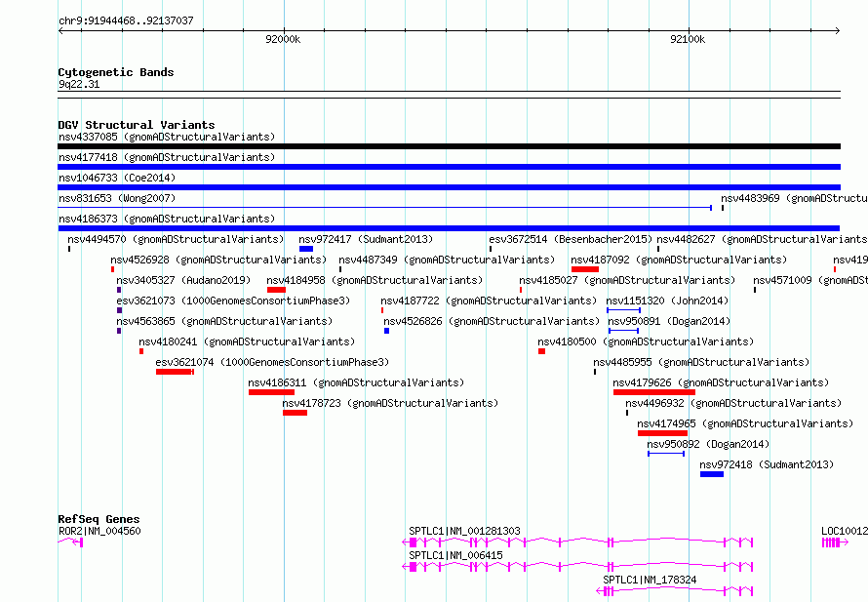
Task: Open the SPTLC1|NM_001281303 transcript label
Action: (464, 531)
